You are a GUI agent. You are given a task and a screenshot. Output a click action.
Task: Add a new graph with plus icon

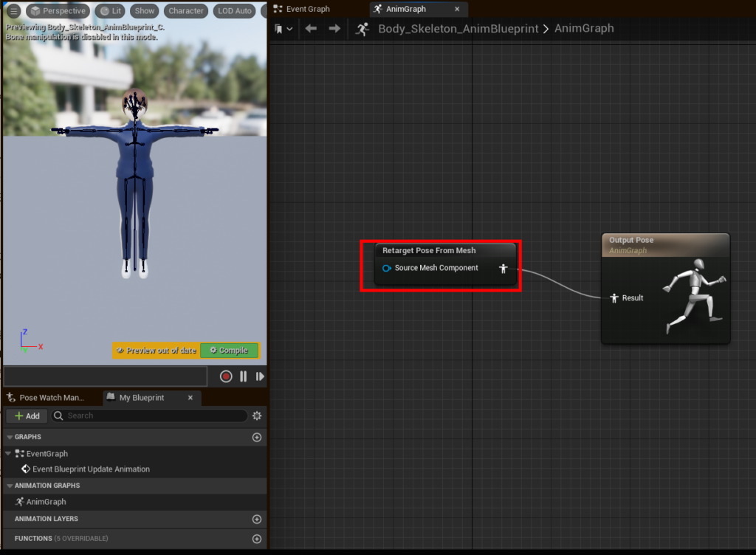coord(257,438)
